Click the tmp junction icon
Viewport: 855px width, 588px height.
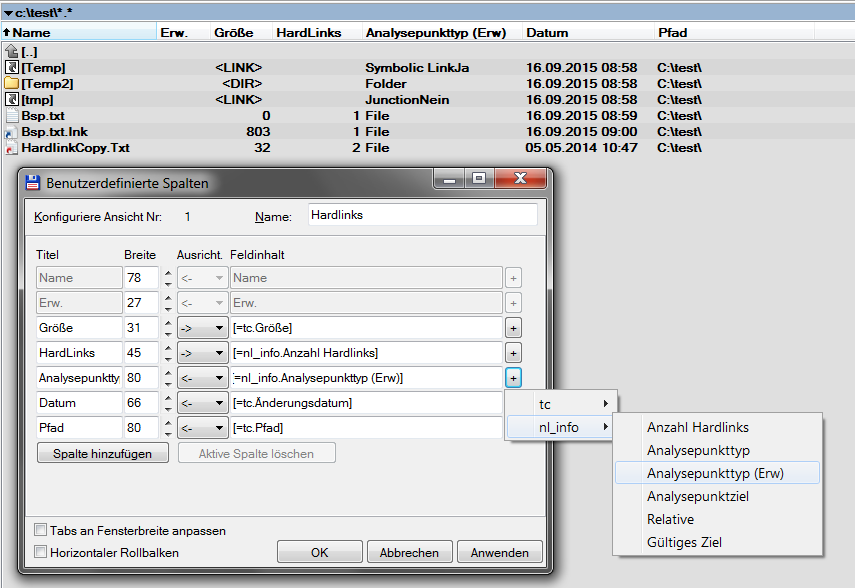coord(12,100)
